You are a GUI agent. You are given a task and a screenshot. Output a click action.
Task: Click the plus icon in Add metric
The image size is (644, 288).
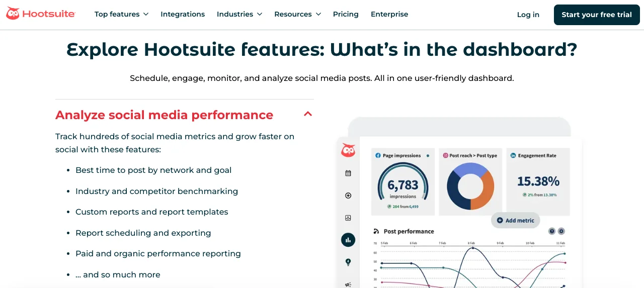coord(500,220)
